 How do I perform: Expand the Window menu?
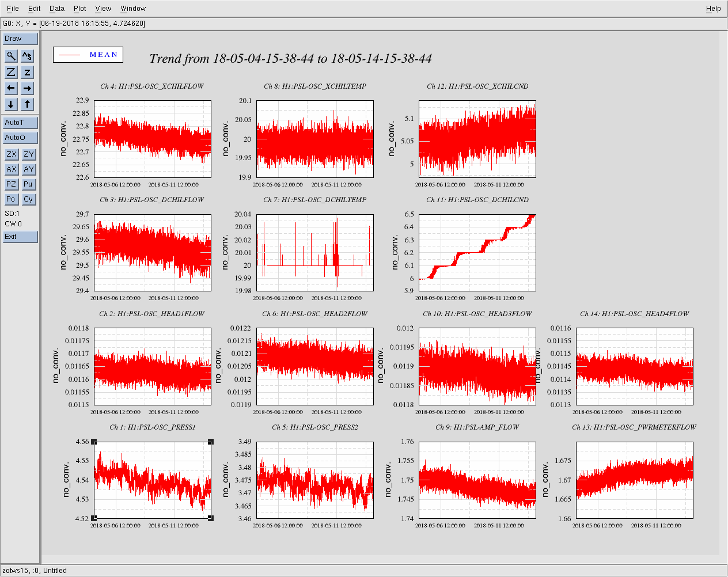pyautogui.click(x=132, y=9)
